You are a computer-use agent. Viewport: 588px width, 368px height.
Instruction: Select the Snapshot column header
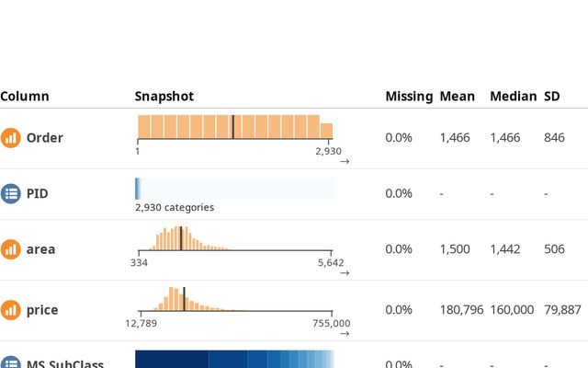tap(164, 97)
